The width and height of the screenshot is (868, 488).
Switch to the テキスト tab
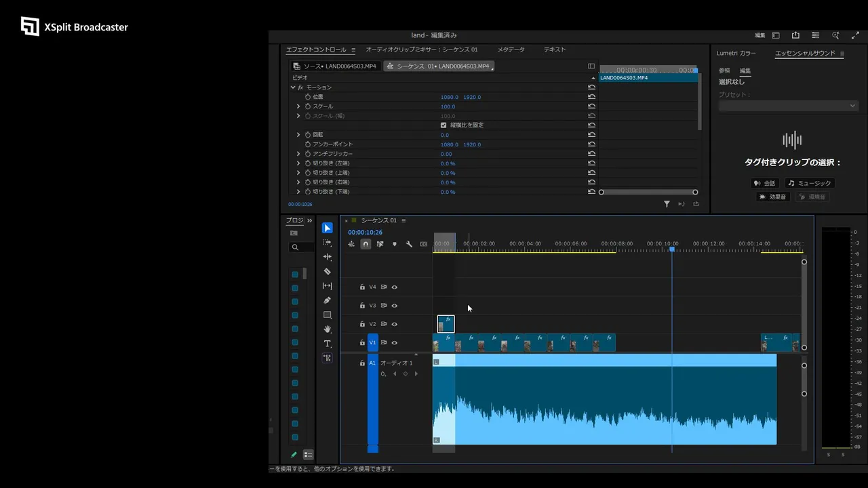point(555,49)
